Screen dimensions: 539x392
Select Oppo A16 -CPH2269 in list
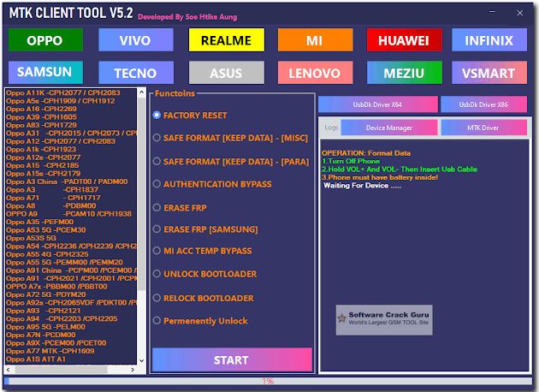click(x=41, y=109)
